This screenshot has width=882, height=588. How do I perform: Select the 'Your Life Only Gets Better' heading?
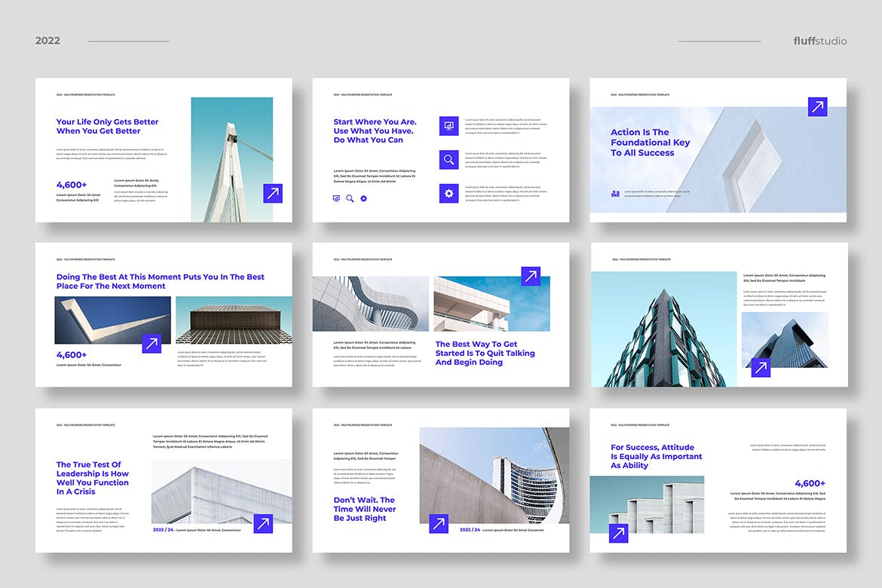click(x=107, y=126)
